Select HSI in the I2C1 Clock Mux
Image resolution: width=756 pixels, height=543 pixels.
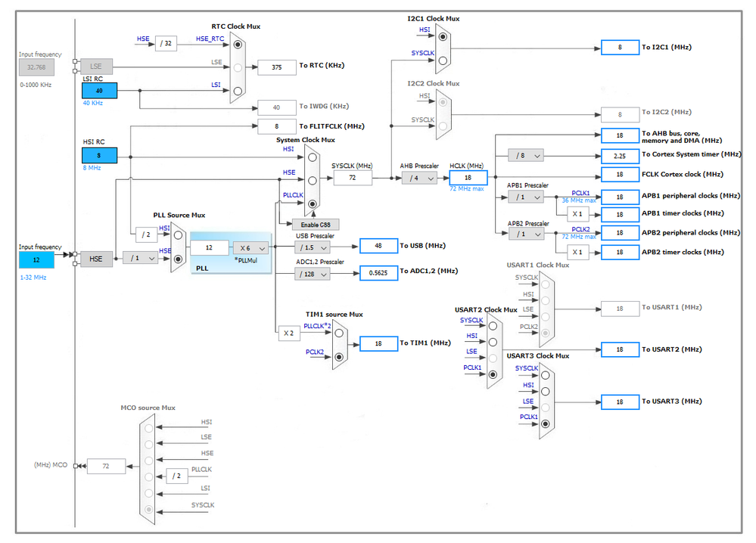pos(443,36)
